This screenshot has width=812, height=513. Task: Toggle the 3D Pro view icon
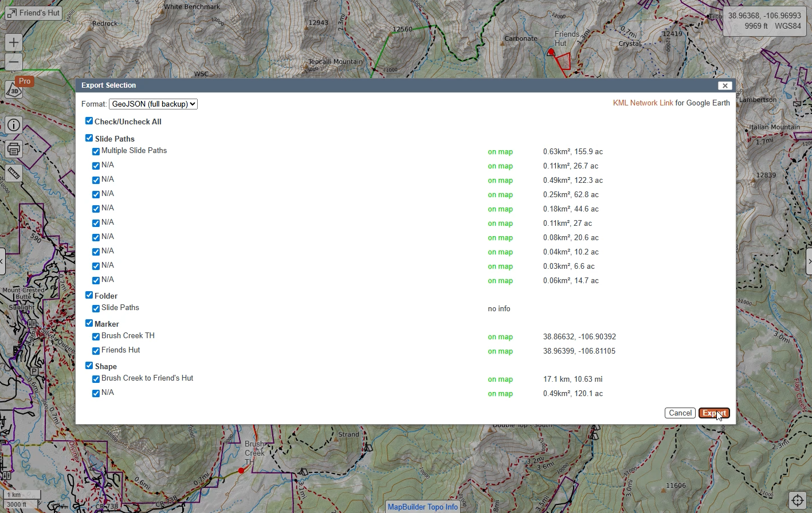point(14,91)
